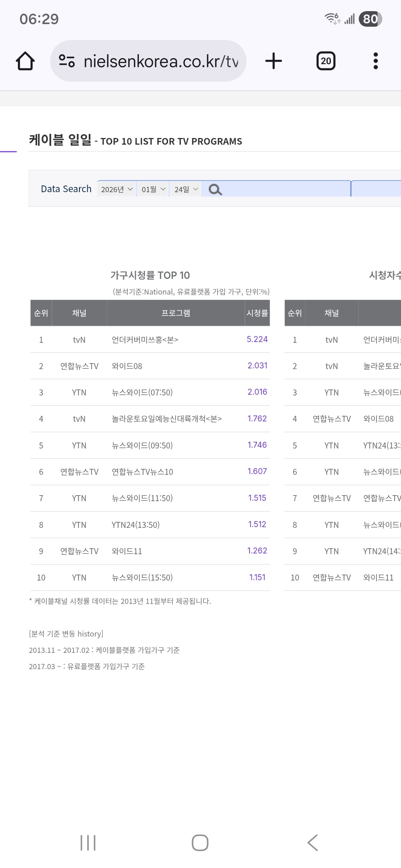This screenshot has height=868, width=401.
Task: Tap the nielsenkorea.co.kr address bar
Action: pyautogui.click(x=160, y=61)
